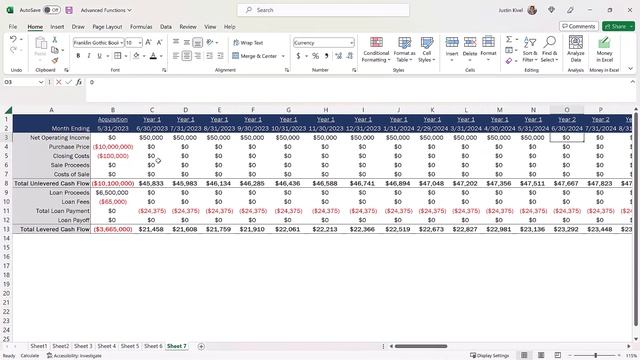The width and height of the screenshot is (640, 360).
Task: Open the font name dropdown
Action: coord(122,43)
